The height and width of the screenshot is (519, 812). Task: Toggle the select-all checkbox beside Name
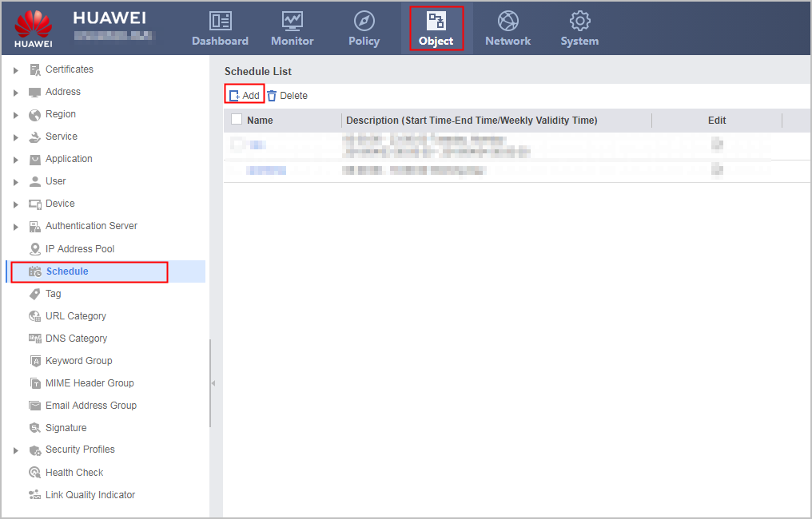pyautogui.click(x=237, y=120)
